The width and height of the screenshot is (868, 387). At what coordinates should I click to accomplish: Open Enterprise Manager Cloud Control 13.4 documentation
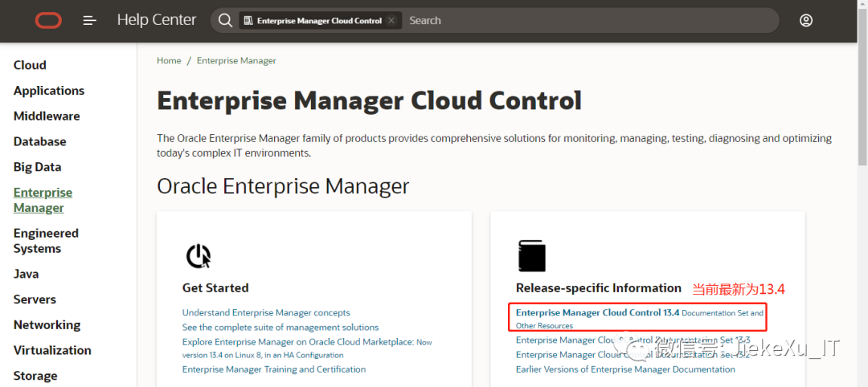point(597,312)
